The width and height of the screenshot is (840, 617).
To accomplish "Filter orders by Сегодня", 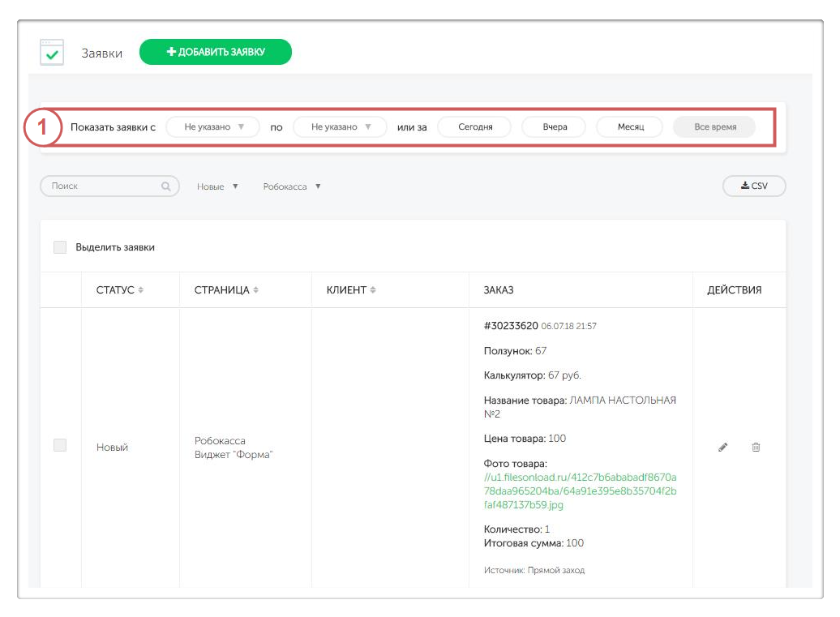I will click(475, 127).
